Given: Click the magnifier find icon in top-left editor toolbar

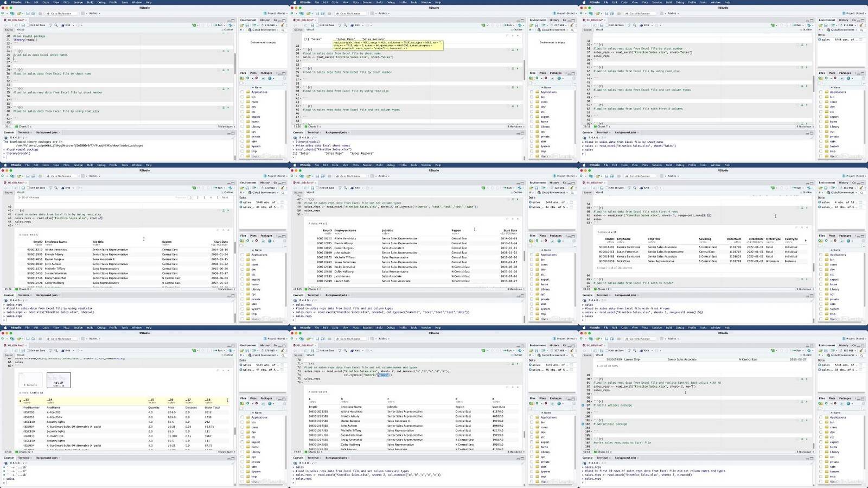Looking at the screenshot, I should click(56, 25).
